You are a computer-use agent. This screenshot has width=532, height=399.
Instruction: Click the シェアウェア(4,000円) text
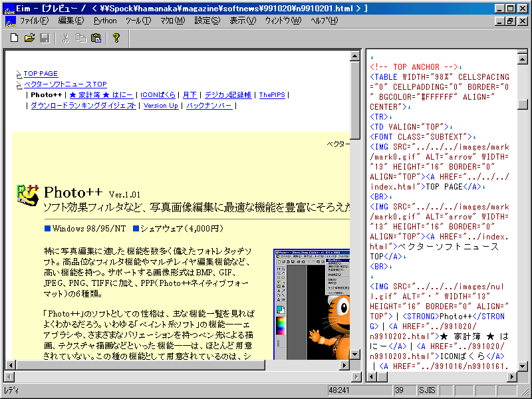[182, 229]
